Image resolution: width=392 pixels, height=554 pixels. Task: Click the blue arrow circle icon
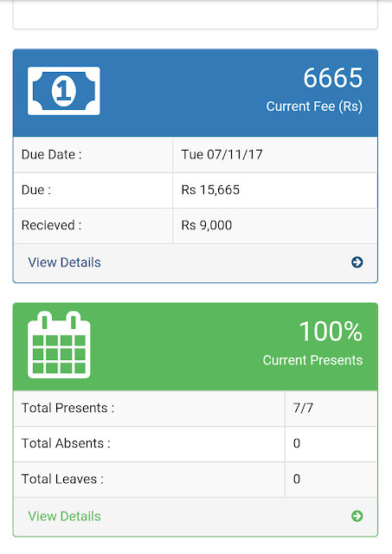(x=357, y=262)
